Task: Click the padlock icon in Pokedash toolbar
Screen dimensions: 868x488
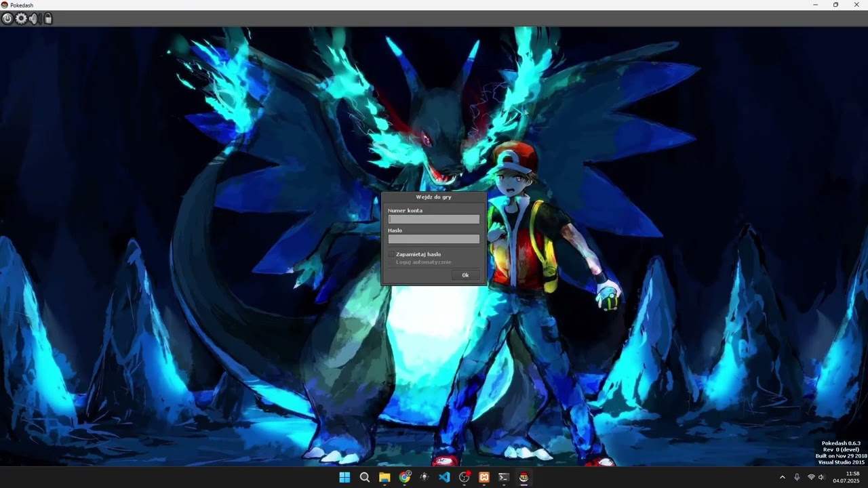Action: [x=48, y=19]
